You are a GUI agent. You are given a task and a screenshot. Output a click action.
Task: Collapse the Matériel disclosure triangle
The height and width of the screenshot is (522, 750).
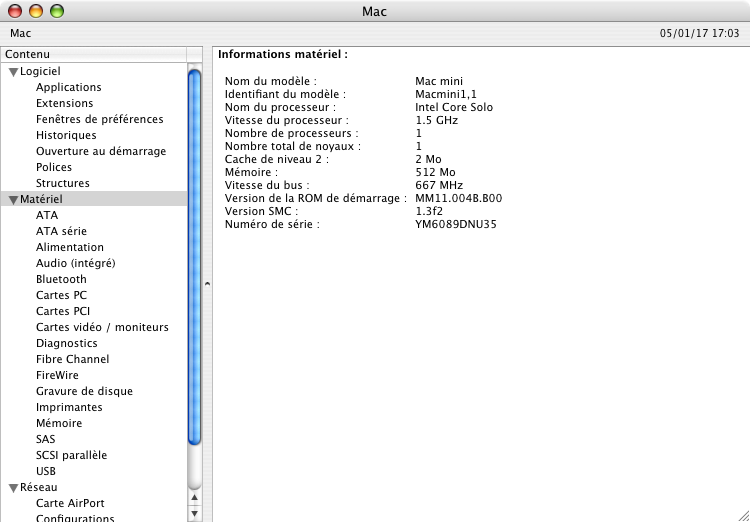coord(13,200)
